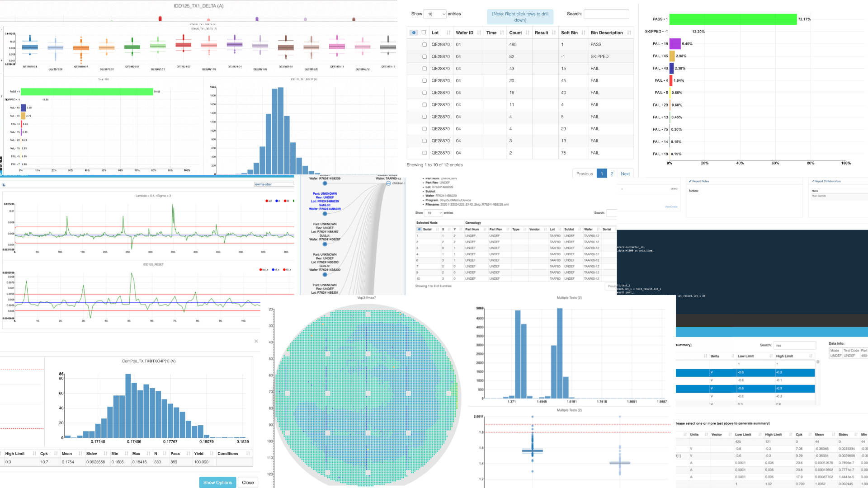Open the Show entries dropdown above the genealogy table
The width and height of the screenshot is (868, 488).
pyautogui.click(x=434, y=213)
